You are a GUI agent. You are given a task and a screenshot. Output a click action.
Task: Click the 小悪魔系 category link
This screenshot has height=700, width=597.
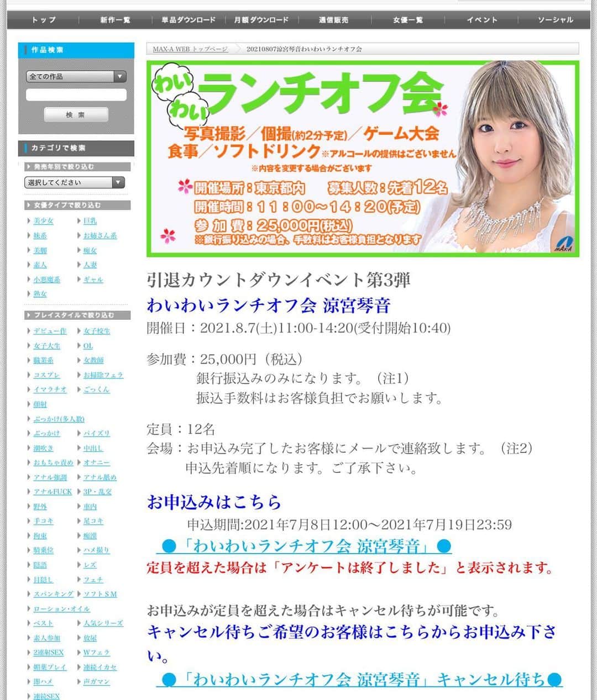[x=46, y=280]
